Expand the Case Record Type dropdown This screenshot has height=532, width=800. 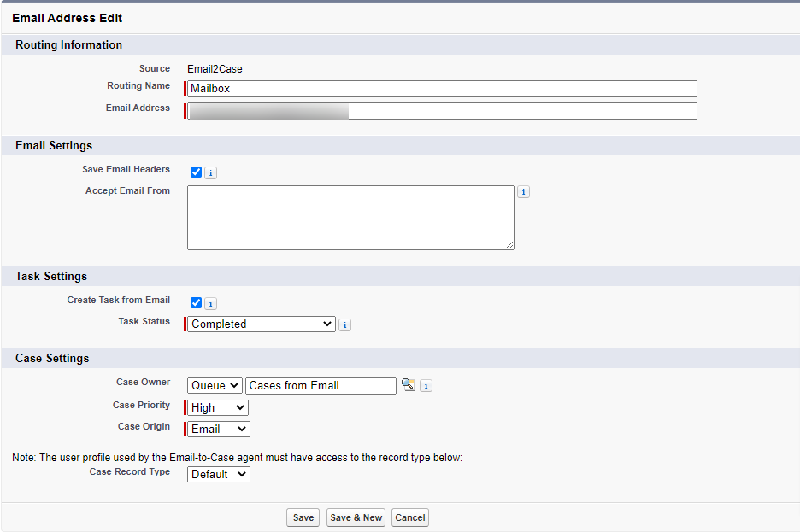point(218,474)
